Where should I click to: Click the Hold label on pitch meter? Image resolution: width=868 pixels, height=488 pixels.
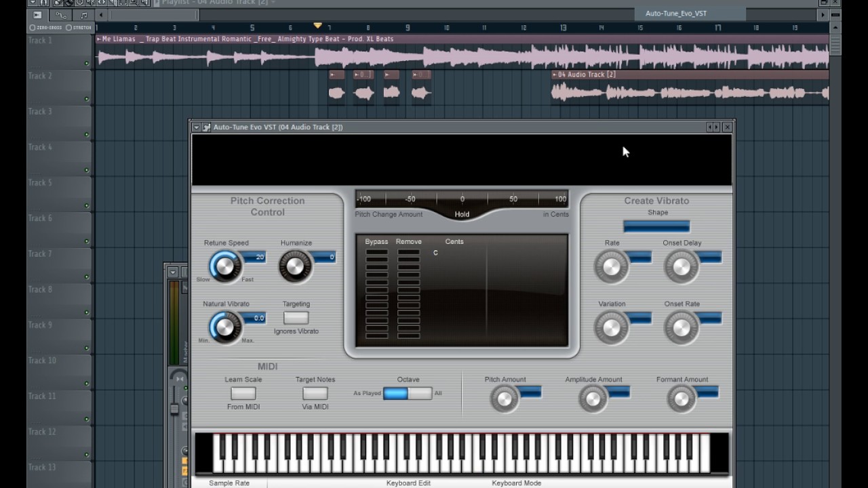(462, 214)
